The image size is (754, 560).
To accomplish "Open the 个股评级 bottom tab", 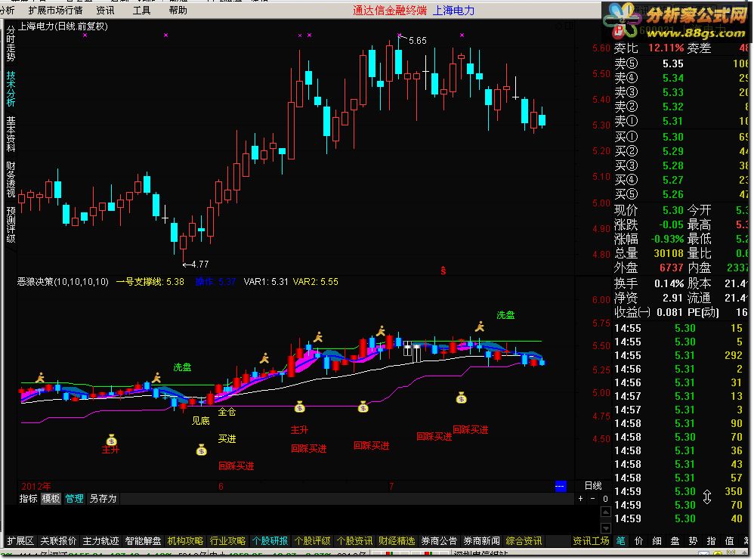I will coord(312,541).
